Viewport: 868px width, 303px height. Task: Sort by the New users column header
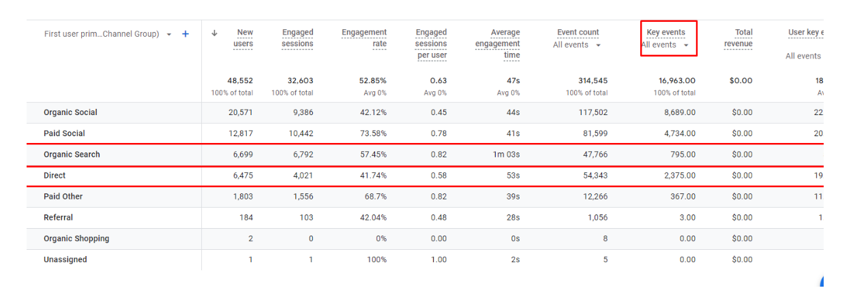244,38
